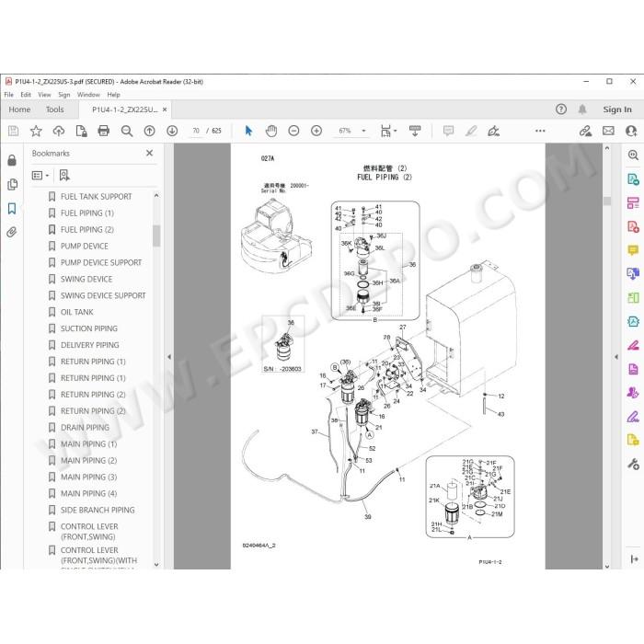Switch to Tools tab
Image resolution: width=644 pixels, height=644 pixels.
click(55, 109)
